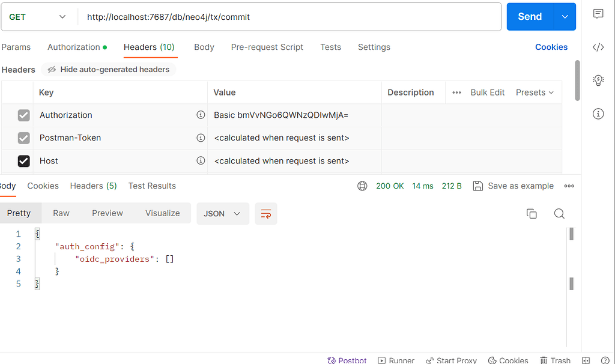Open the request Settings tab
Viewport: 615px width, 364px height.
(374, 47)
